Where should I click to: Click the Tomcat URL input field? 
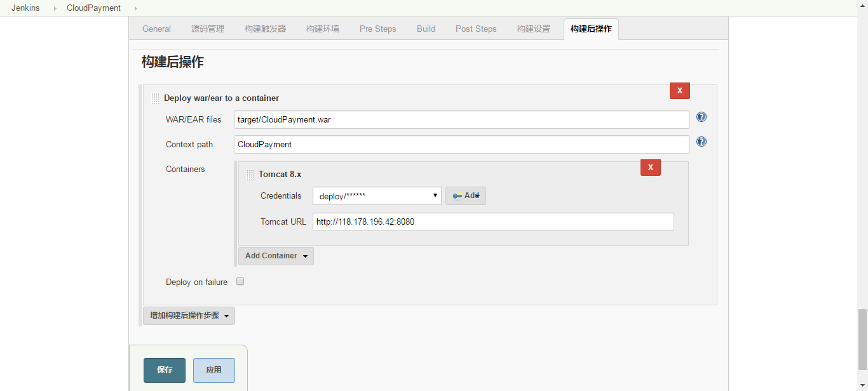493,222
